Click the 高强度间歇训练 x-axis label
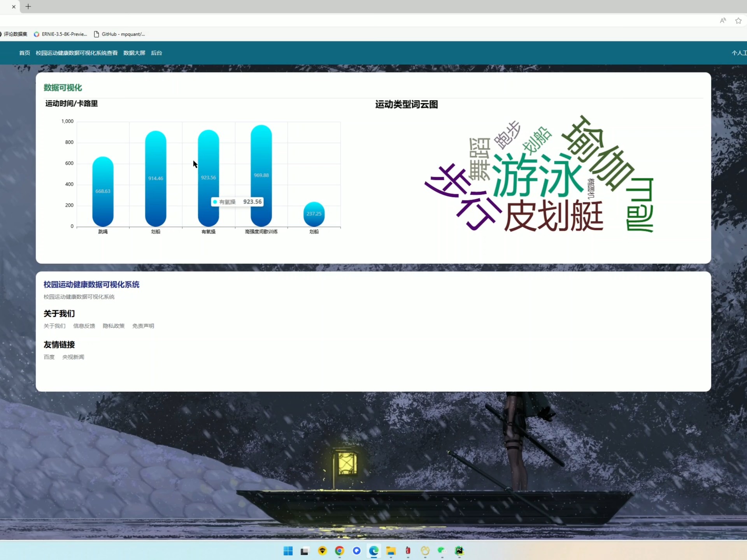The height and width of the screenshot is (560, 747). point(261,232)
